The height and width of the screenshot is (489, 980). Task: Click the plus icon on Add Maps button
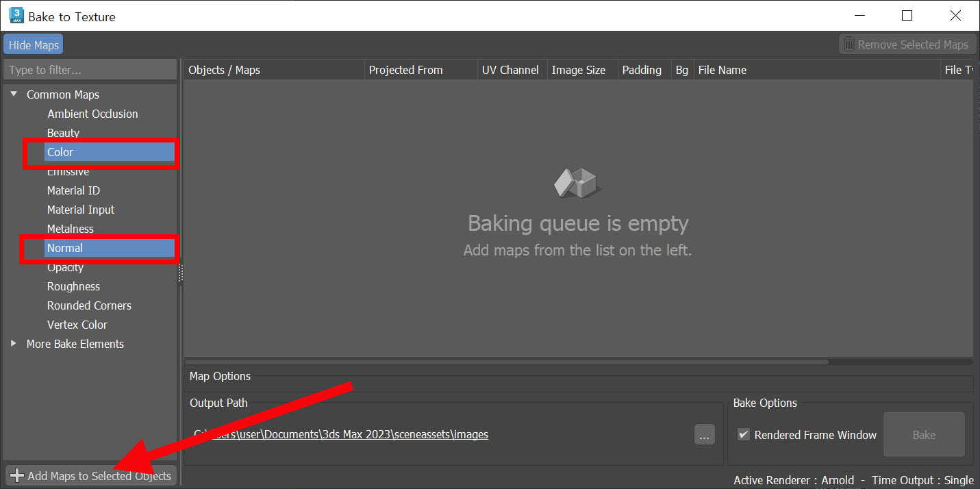click(17, 476)
